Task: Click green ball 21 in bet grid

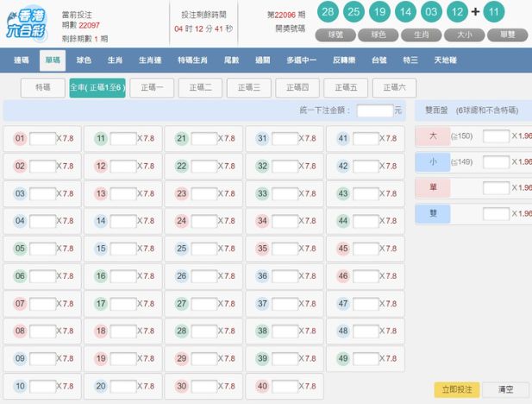Action: pyautogui.click(x=182, y=138)
